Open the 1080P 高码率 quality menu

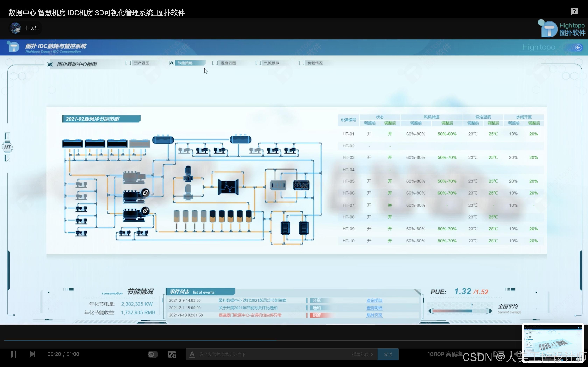coord(444,354)
